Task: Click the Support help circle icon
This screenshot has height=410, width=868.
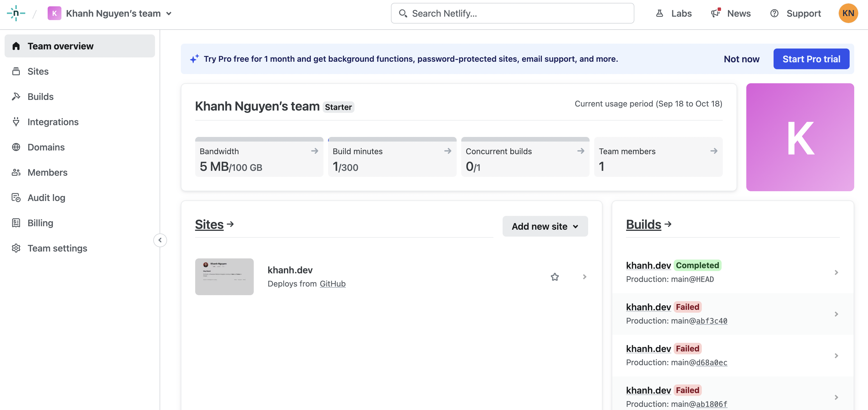Action: [774, 13]
